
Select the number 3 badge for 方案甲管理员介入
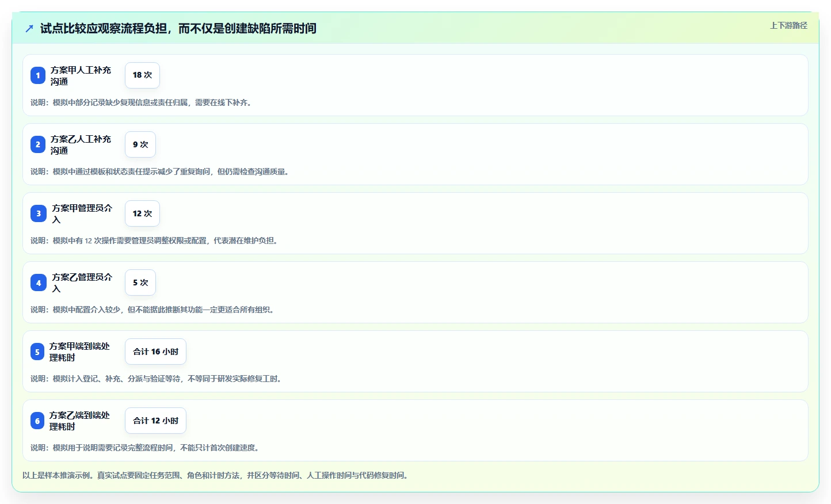(39, 213)
